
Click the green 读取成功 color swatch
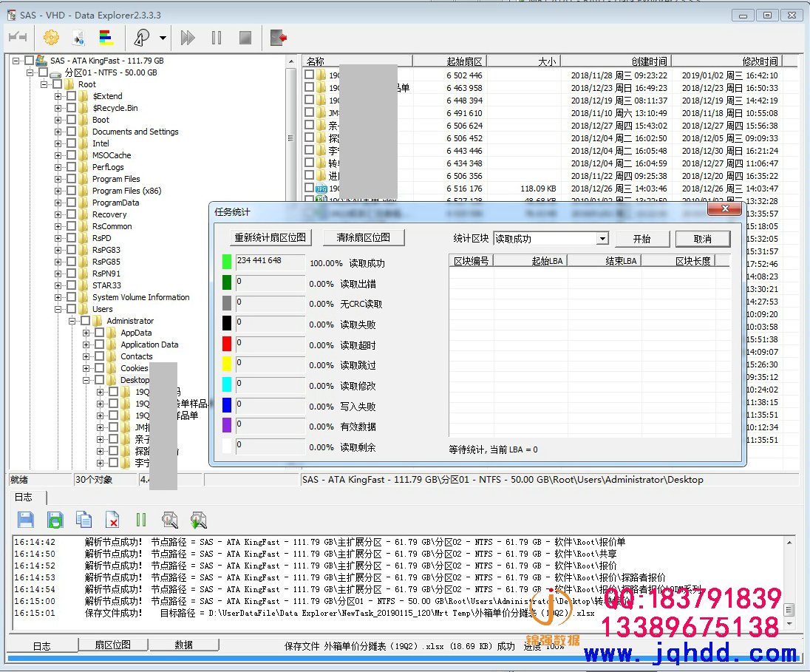tap(227, 262)
